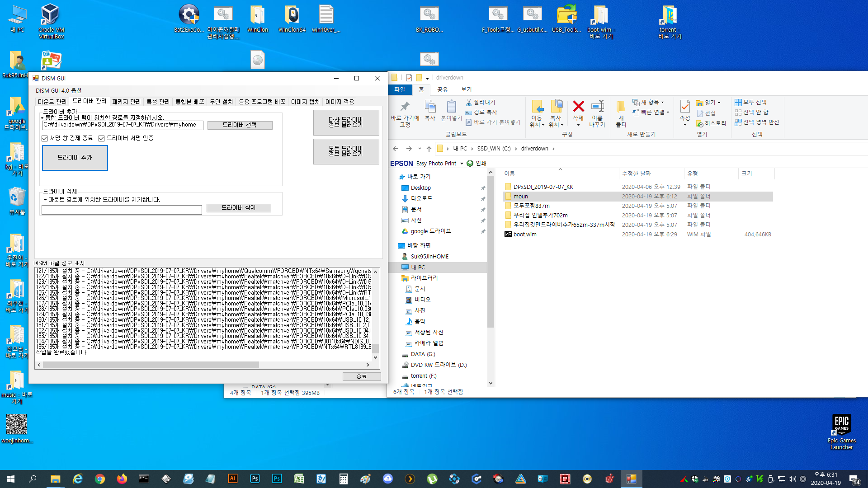Open Illustrator from the taskbar

pos(232,479)
